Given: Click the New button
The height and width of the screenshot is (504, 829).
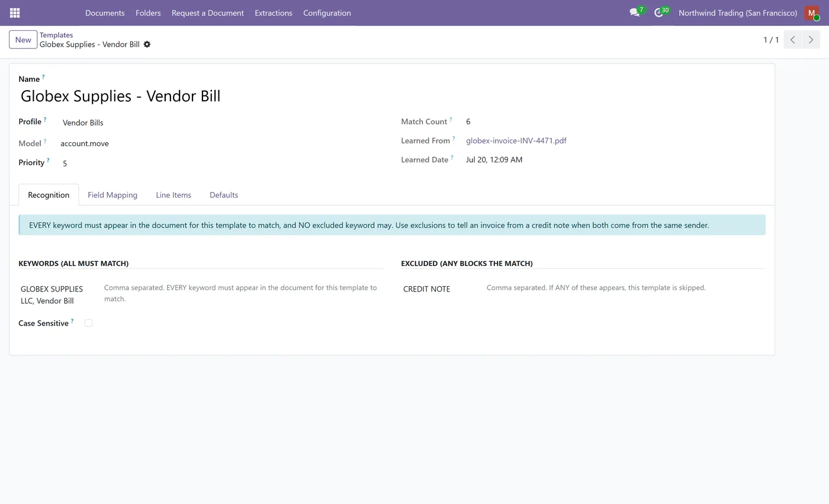Looking at the screenshot, I should pyautogui.click(x=23, y=40).
